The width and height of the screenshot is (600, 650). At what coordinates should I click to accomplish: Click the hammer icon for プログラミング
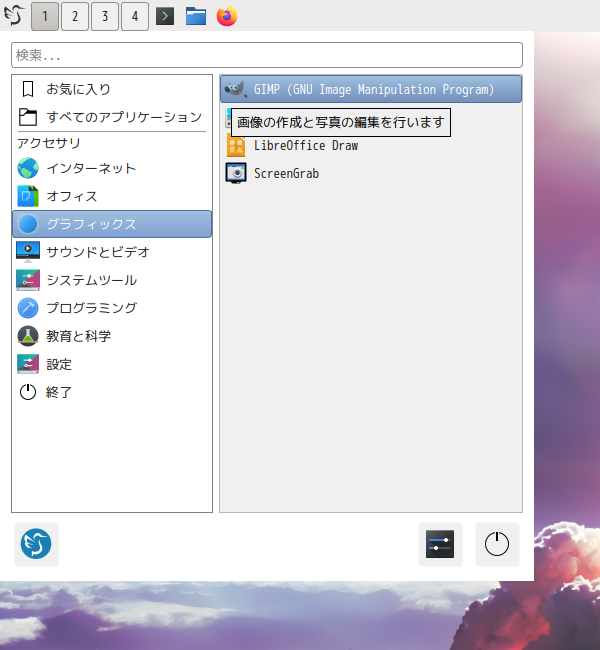pyautogui.click(x=28, y=308)
